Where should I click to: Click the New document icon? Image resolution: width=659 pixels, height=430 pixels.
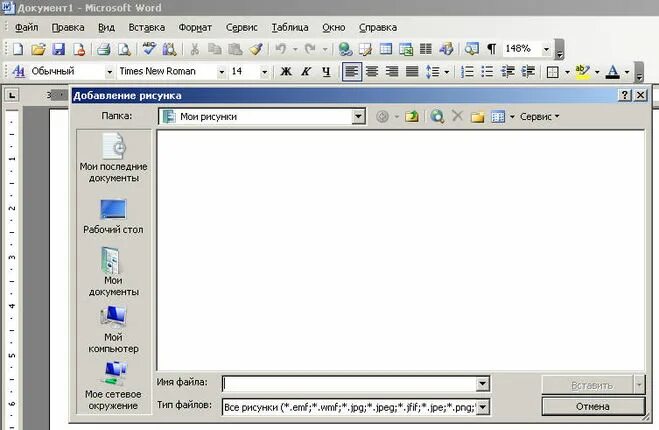click(18, 49)
